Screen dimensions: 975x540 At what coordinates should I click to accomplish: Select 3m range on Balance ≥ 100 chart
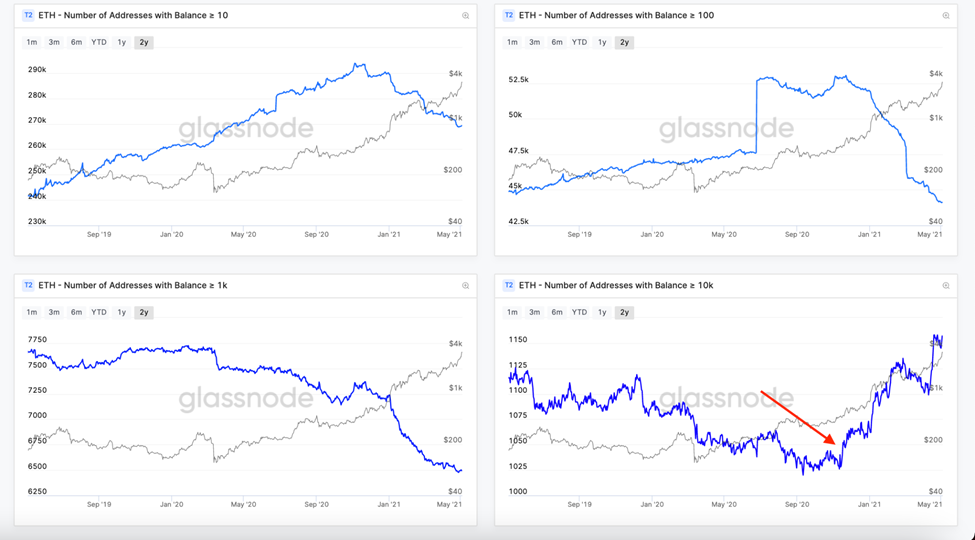pyautogui.click(x=535, y=42)
